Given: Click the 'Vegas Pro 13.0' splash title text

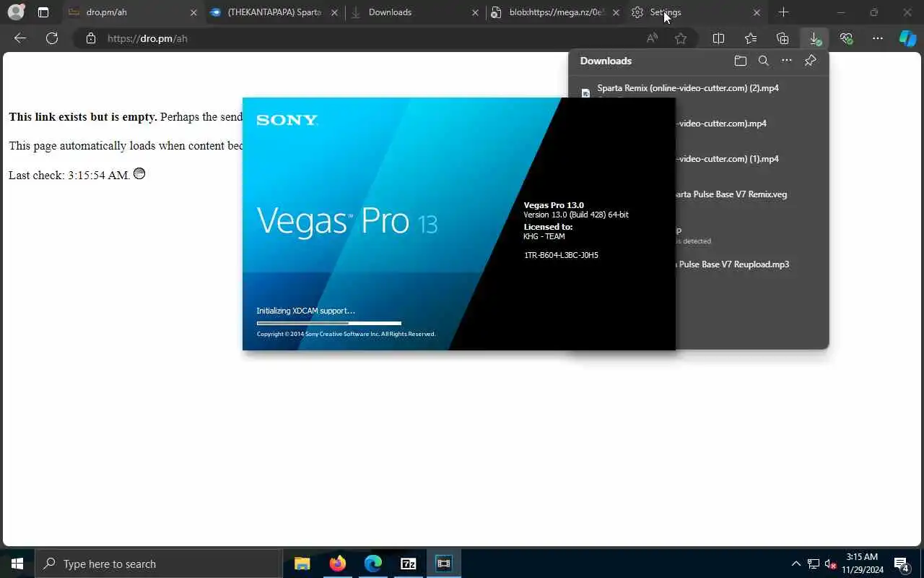Looking at the screenshot, I should [x=554, y=205].
